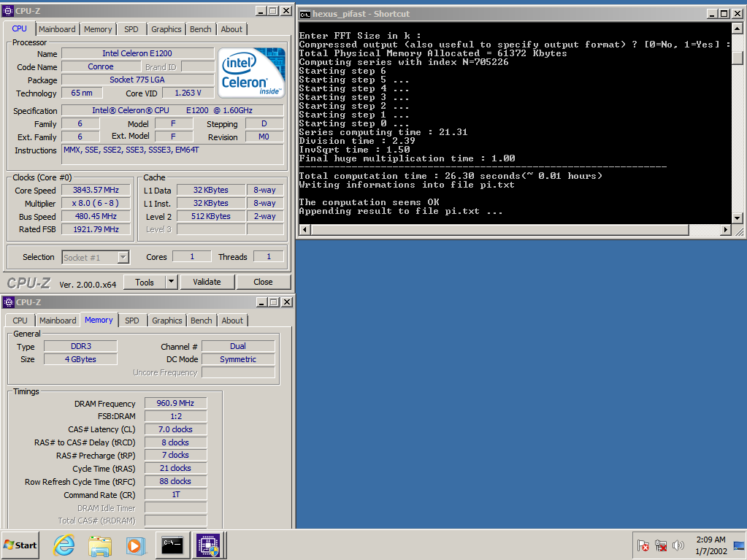Click the Tools button
Viewport: 747px width, 560px height.
(145, 283)
